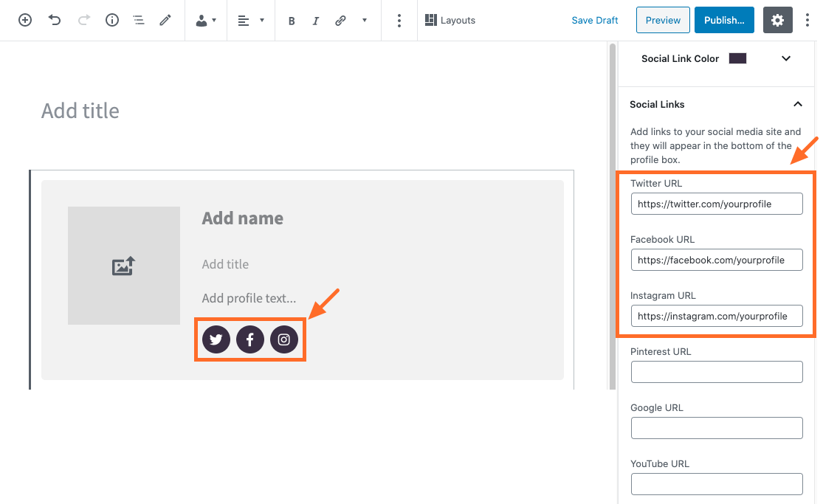Click the profile Add title field
This screenshot has width=823, height=504.
point(225,264)
